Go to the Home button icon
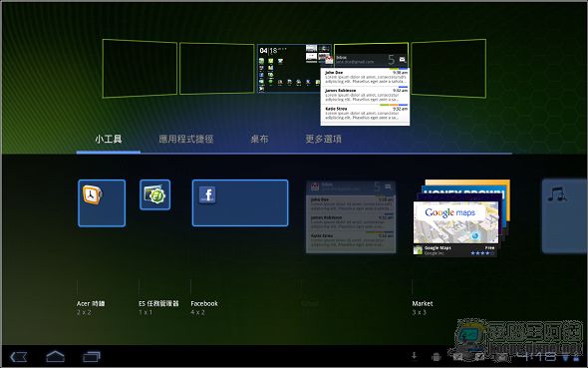 pos(55,356)
